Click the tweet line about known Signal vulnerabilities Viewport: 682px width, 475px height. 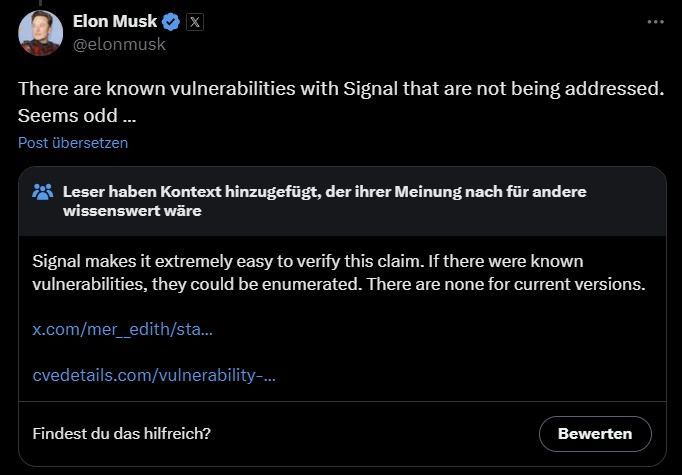[x=340, y=88]
